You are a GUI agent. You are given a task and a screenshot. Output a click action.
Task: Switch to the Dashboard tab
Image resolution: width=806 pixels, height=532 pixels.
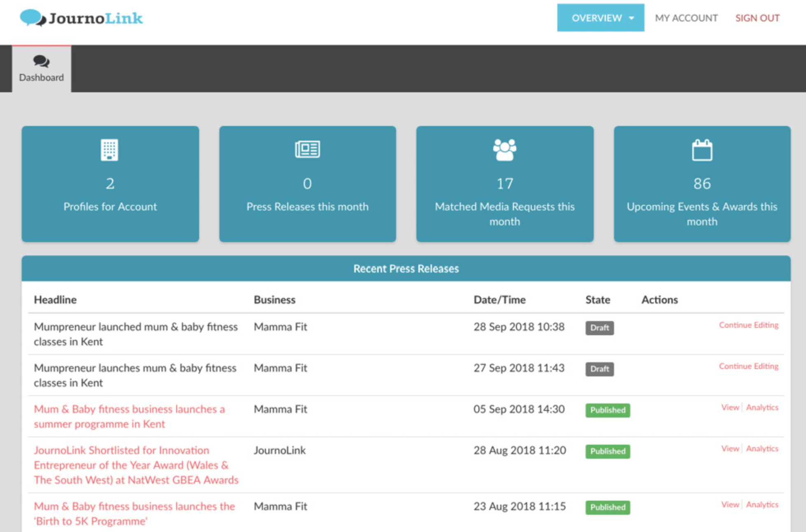tap(42, 69)
